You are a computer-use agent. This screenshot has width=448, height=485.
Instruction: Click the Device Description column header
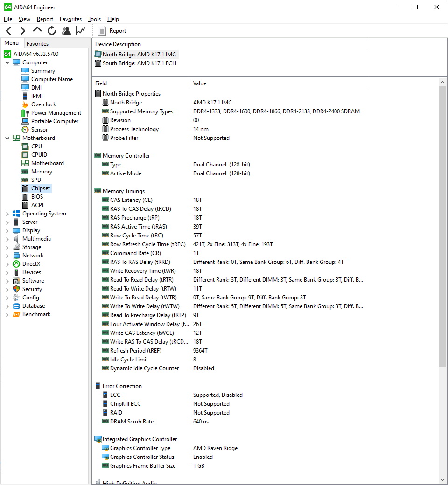[x=230, y=44]
